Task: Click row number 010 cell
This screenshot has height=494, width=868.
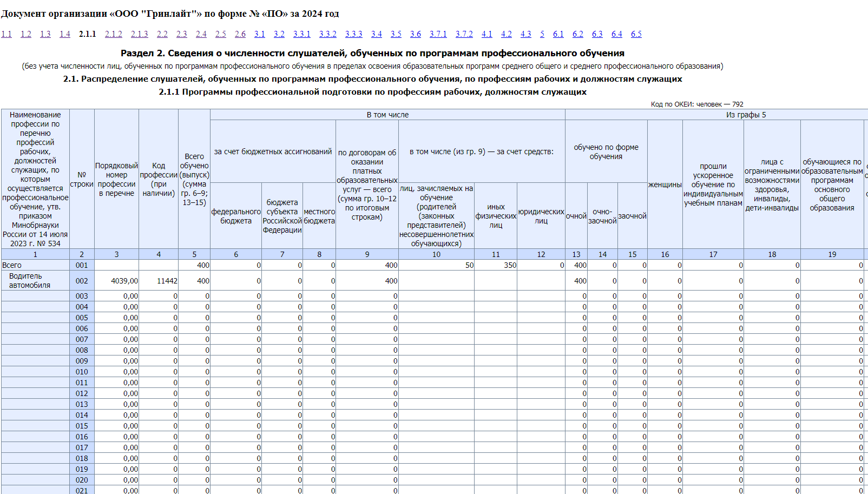Action: 82,372
